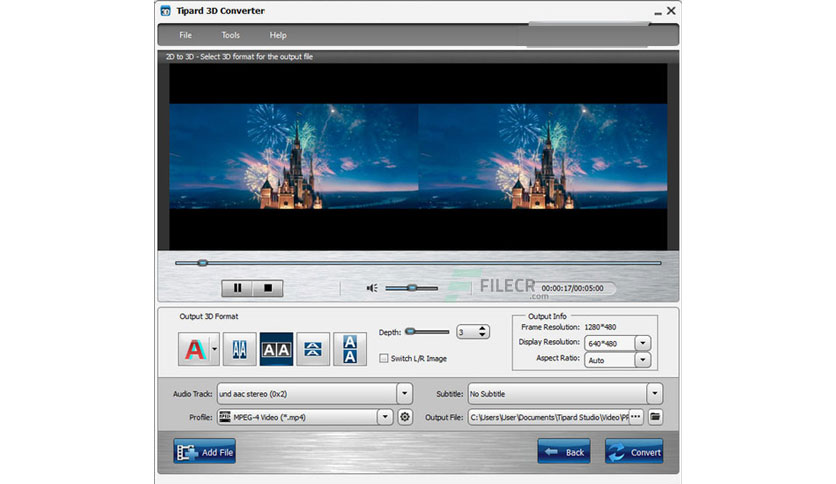The width and height of the screenshot is (836, 484).
Task: Click the Frame Resolution 1280*480 value
Action: tap(600, 327)
